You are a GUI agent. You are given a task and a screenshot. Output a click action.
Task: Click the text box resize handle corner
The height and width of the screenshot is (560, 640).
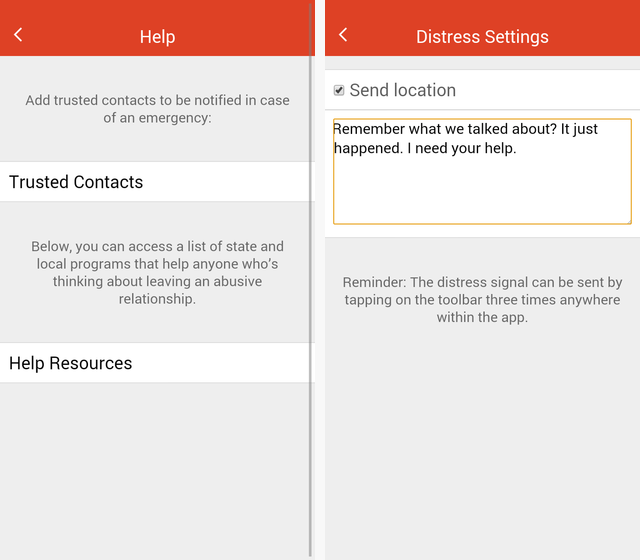coord(629,221)
